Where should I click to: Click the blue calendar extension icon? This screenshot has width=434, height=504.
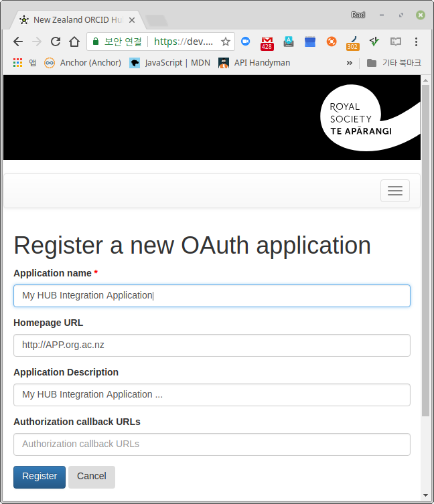310,41
